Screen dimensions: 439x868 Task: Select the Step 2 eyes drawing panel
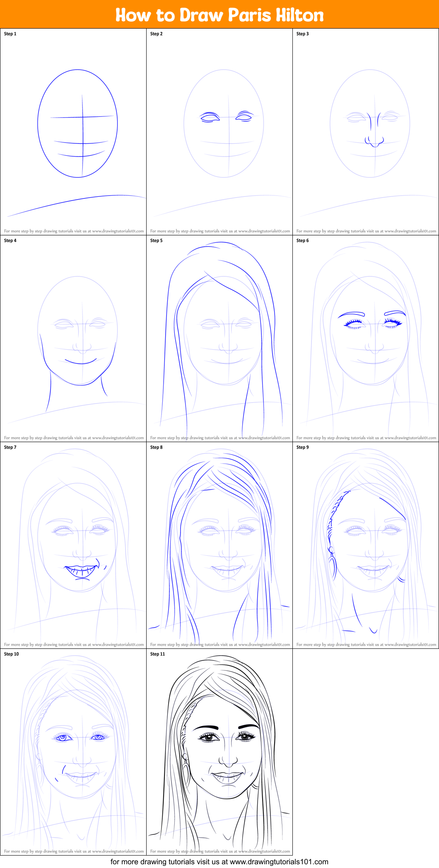pos(219,132)
